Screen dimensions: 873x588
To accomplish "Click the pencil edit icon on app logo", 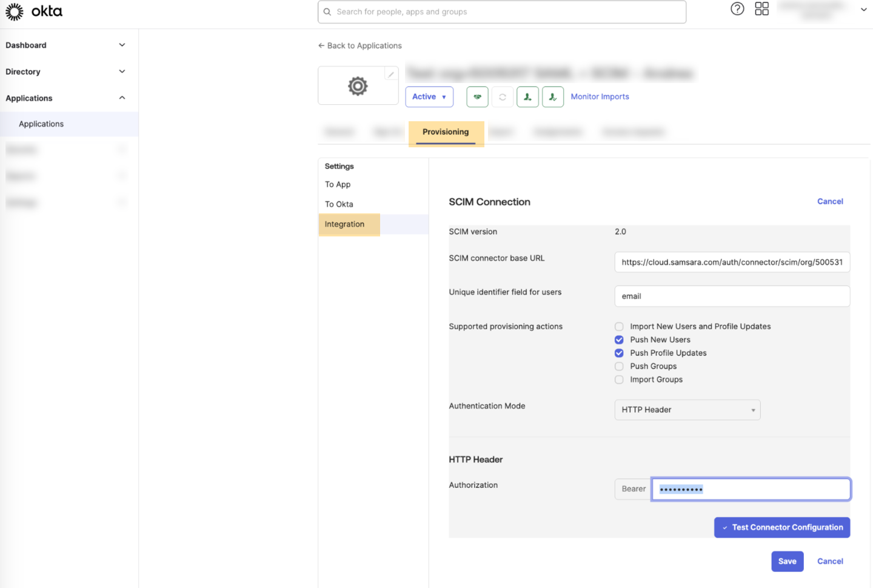I will click(x=391, y=75).
